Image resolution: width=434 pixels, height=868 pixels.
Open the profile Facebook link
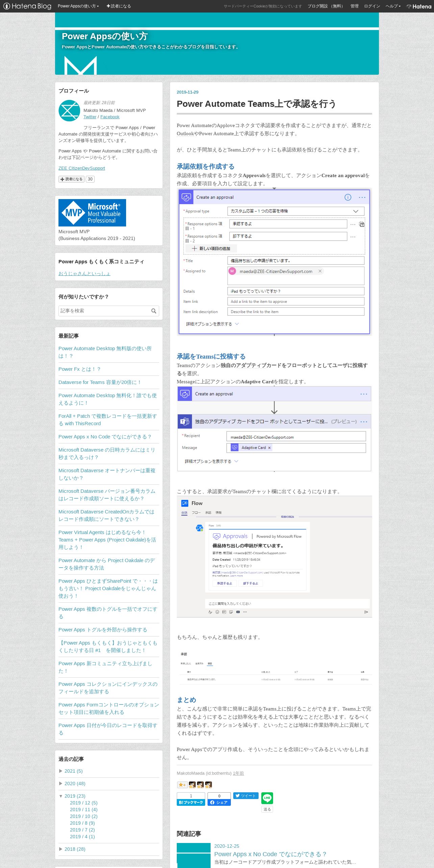pos(110,117)
